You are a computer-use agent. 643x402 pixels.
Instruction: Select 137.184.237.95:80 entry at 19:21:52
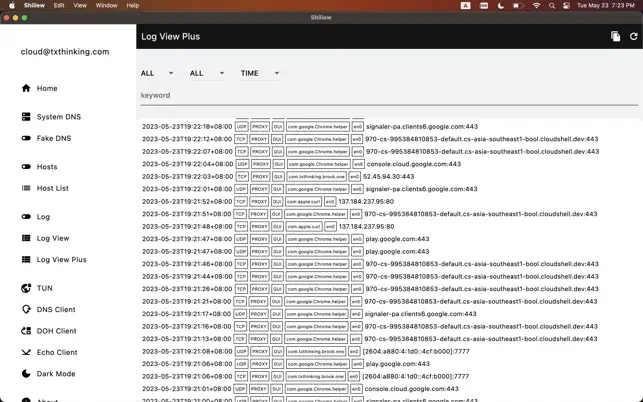pyautogui.click(x=366, y=201)
